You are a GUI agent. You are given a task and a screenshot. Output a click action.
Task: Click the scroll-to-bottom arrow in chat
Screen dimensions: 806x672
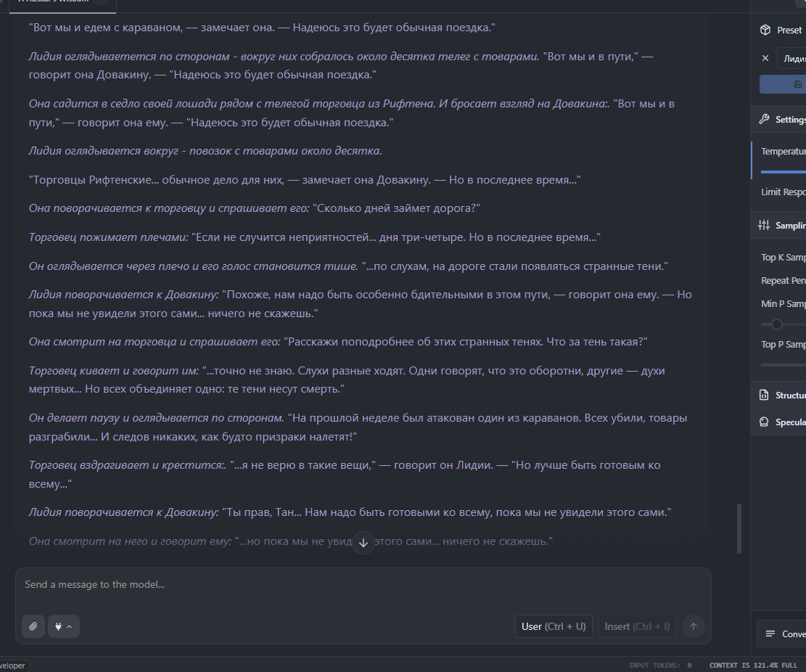coord(363,543)
